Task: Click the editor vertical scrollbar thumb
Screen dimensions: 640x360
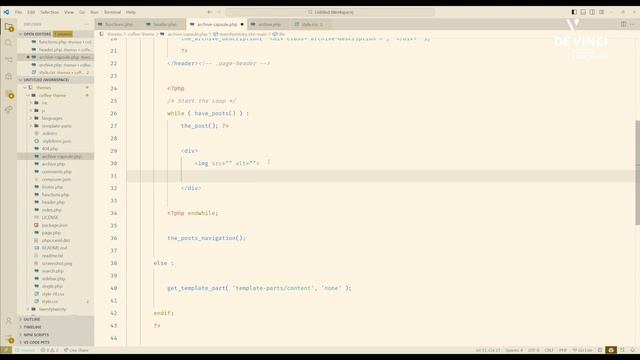Action: (x=637, y=173)
